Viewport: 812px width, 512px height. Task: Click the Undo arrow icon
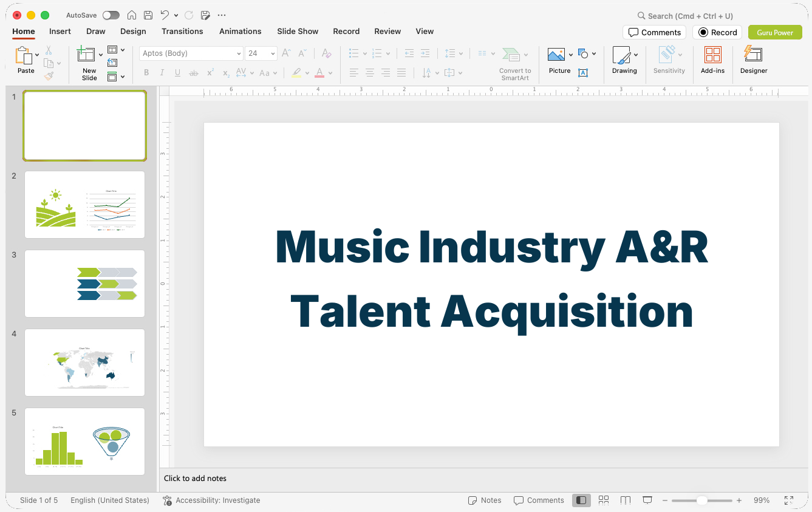[x=165, y=15]
